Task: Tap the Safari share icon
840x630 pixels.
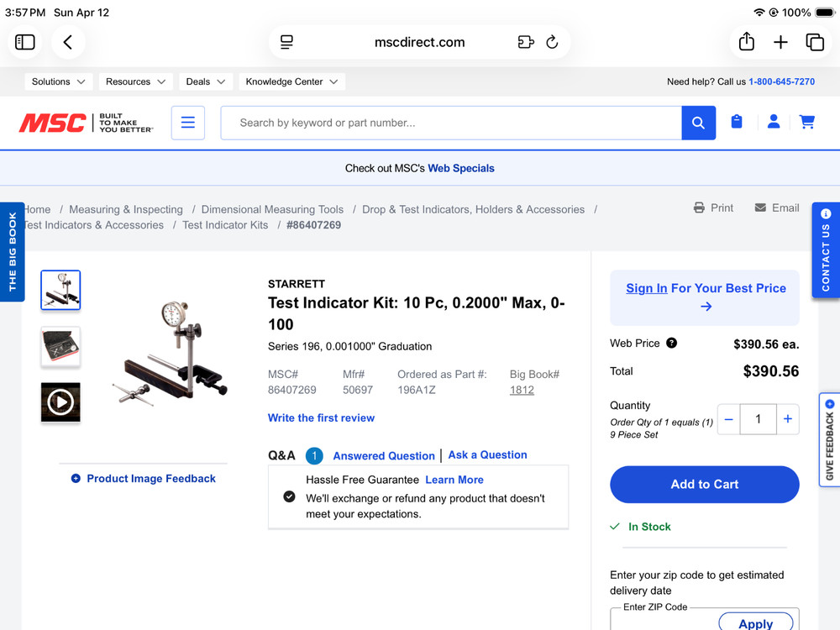Action: pyautogui.click(x=746, y=42)
